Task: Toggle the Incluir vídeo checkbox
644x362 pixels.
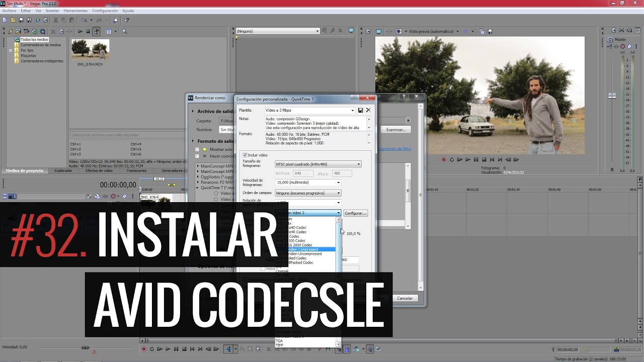Action: coord(245,155)
